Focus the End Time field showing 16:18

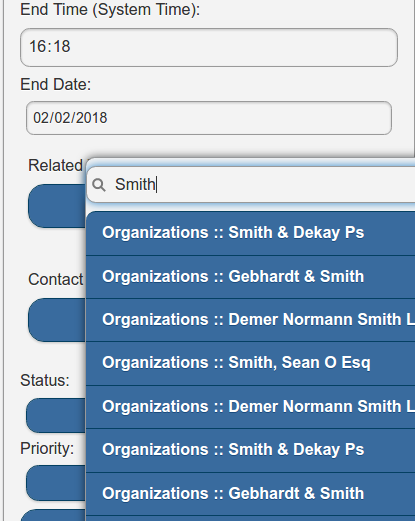209,47
